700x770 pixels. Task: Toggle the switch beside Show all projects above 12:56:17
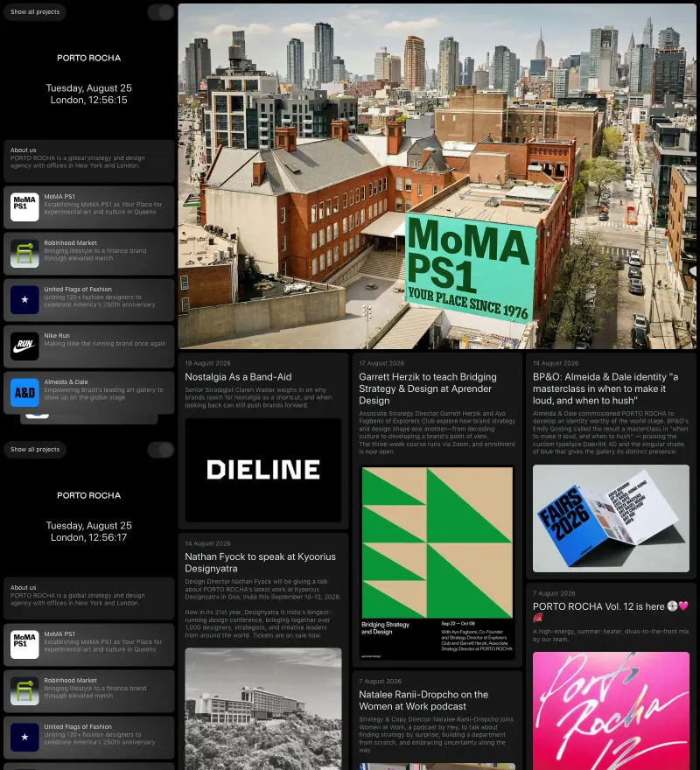(x=161, y=450)
